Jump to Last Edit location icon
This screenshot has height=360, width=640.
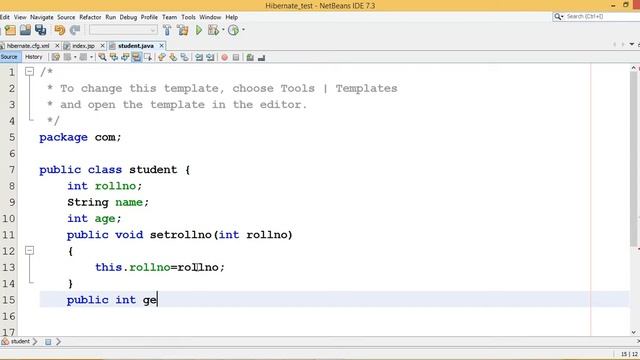[x=56, y=57]
